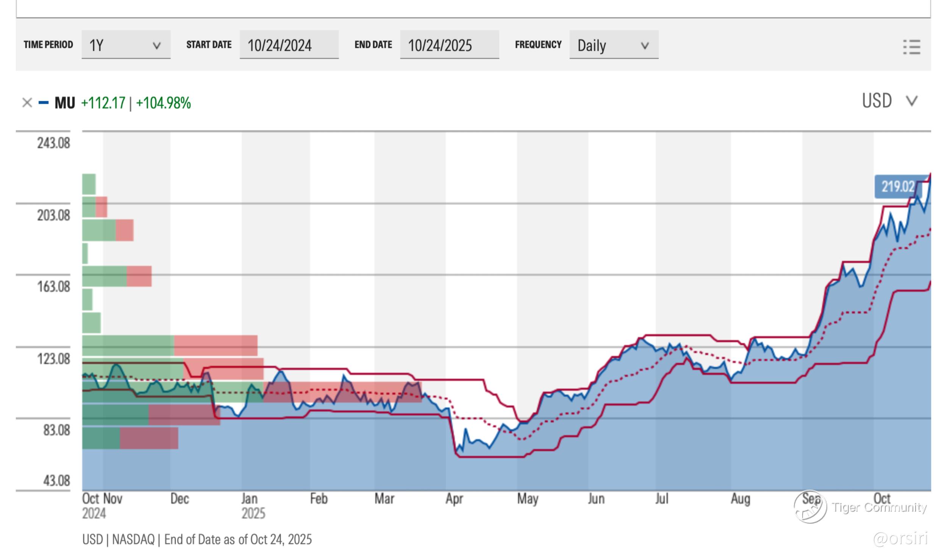Click the Time Period dropdown arrow icon
Image resolution: width=947 pixels, height=560 pixels.
click(156, 46)
